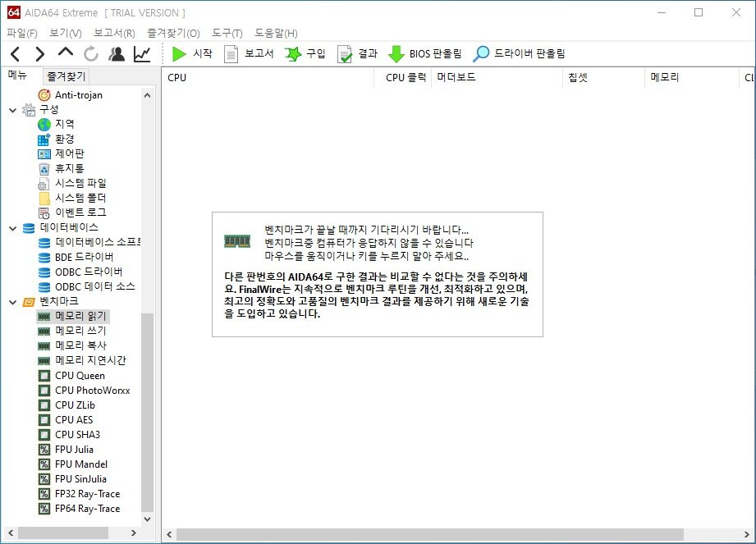Select CPU ZLib benchmark

pyautogui.click(x=67, y=405)
